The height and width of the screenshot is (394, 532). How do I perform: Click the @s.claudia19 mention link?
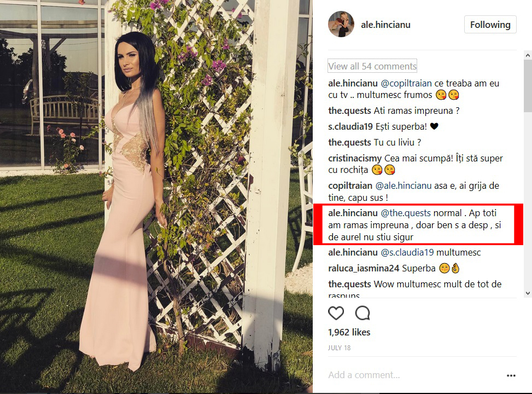407,252
